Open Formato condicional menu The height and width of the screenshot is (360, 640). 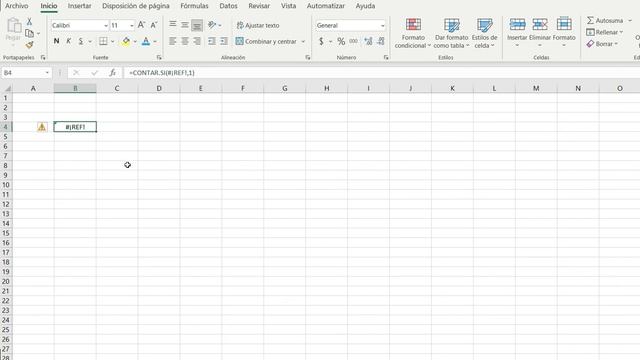(413, 33)
